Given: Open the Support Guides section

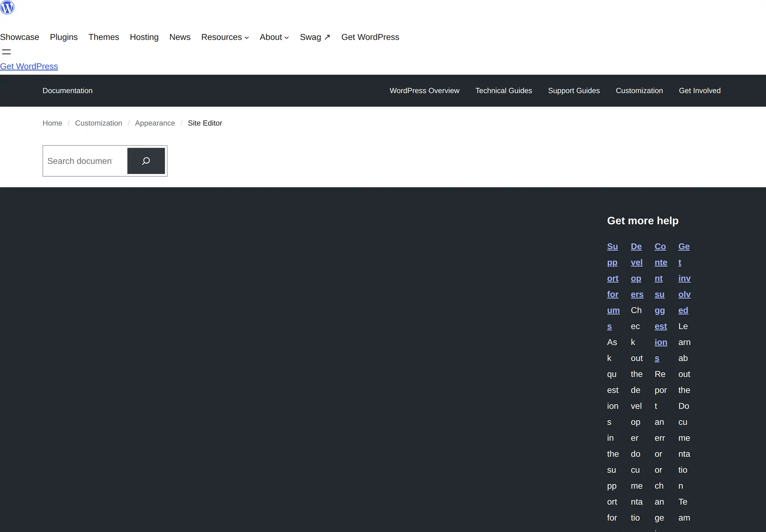Looking at the screenshot, I should (574, 91).
